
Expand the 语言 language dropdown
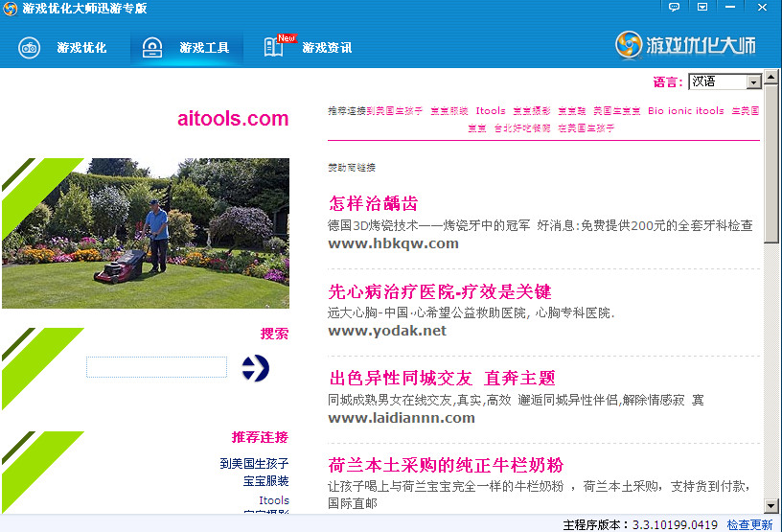[753, 82]
